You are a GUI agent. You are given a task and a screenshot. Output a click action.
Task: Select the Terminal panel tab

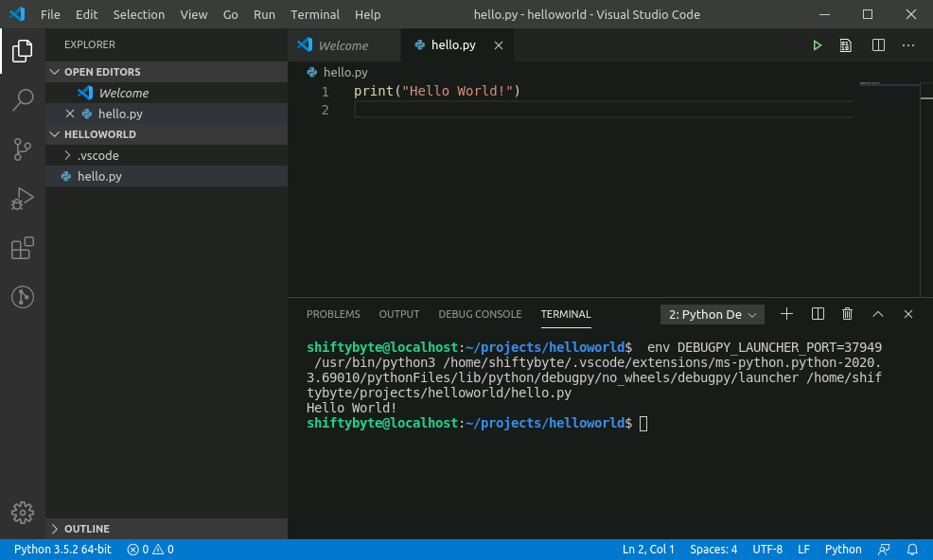566,314
